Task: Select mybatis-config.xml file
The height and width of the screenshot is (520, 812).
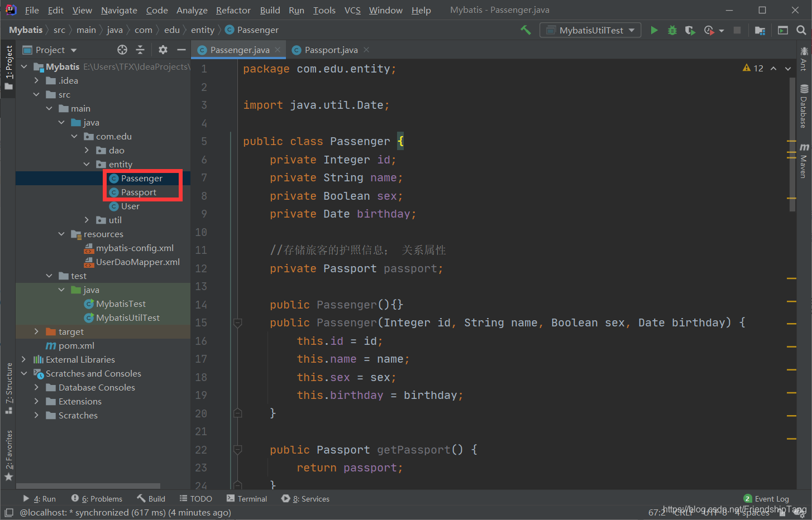Action: pyautogui.click(x=135, y=248)
